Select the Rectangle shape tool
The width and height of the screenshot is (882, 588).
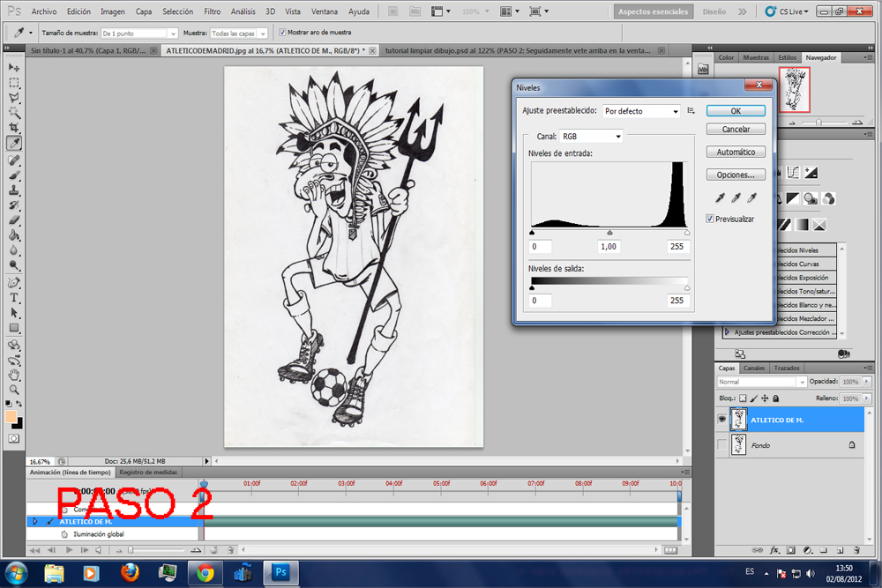click(x=14, y=328)
